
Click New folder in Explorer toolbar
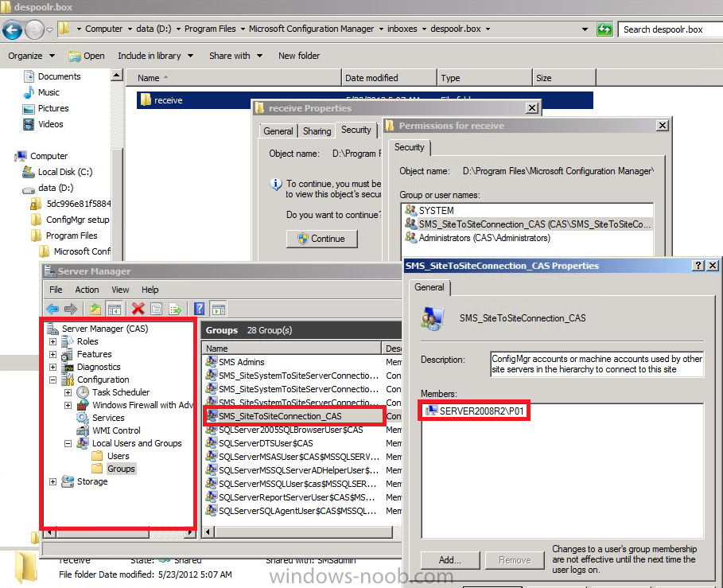point(299,56)
